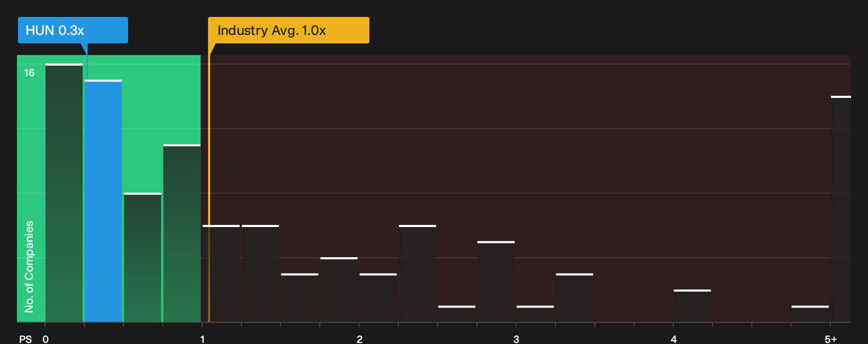Click the '2' x-axis tick label
868x344 pixels.
coord(359,339)
